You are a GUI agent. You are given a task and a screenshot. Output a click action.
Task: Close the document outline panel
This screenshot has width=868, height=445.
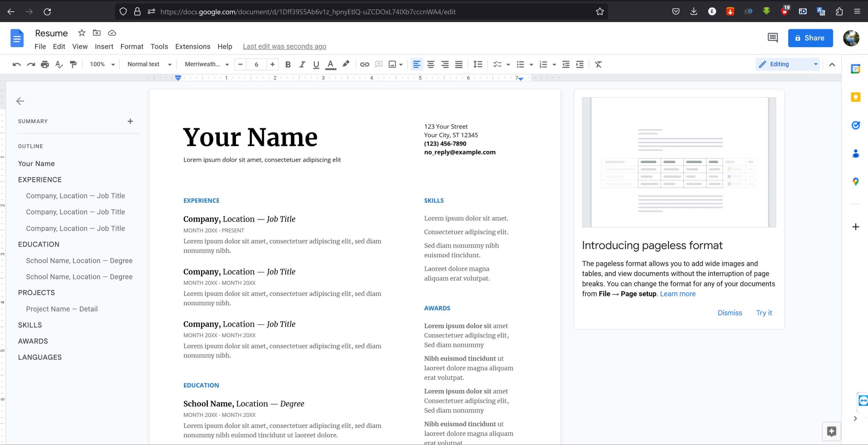[20, 101]
